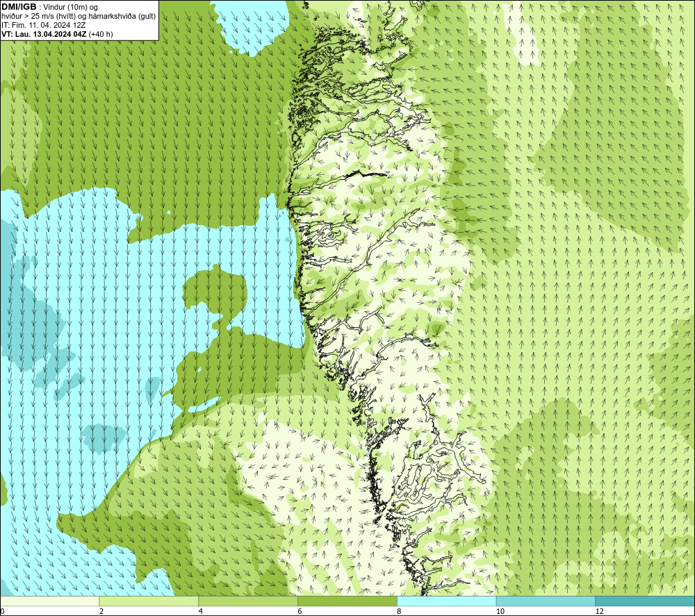Click the legend label '4'

point(201,611)
